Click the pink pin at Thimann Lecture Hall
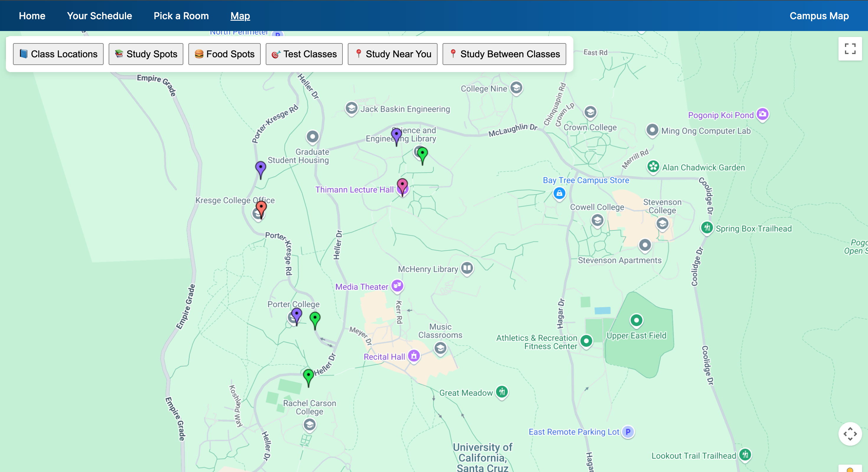The width and height of the screenshot is (868, 472). click(402, 185)
